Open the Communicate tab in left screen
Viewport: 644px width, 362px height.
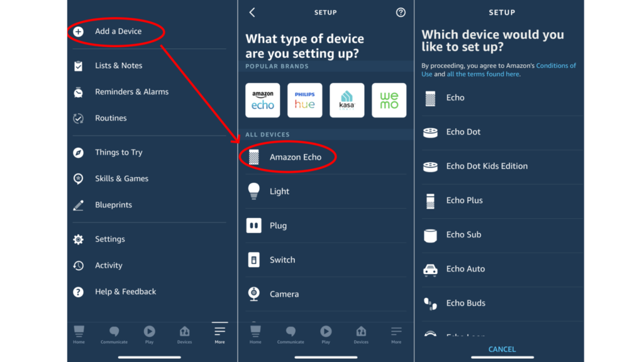114,334
